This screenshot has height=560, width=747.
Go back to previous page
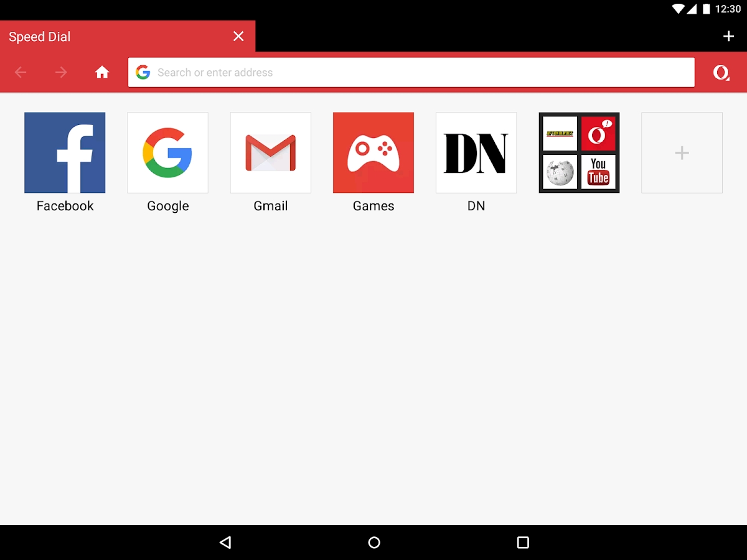click(x=21, y=73)
